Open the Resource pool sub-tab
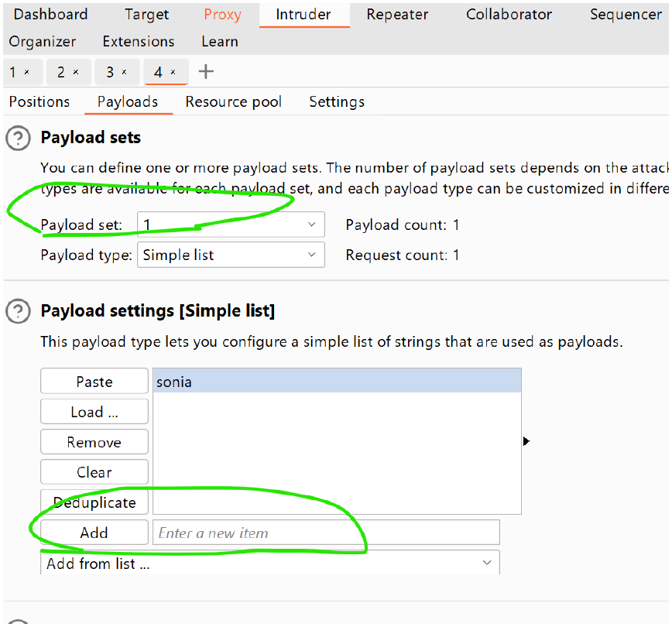672x627 pixels. [x=234, y=102]
